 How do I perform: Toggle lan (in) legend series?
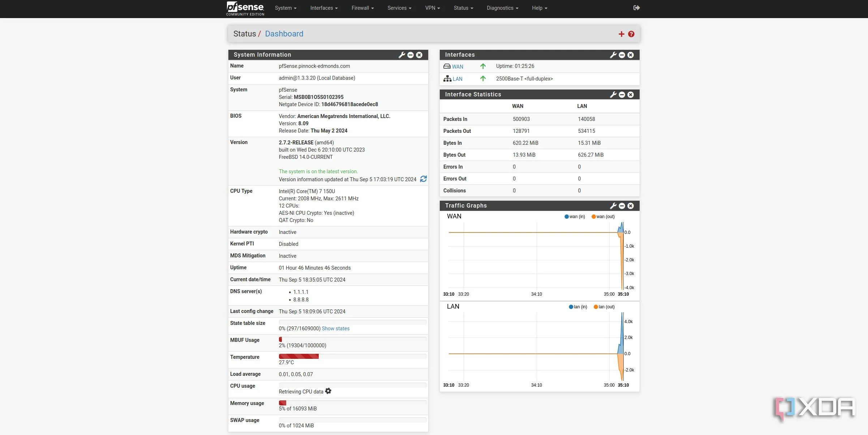[x=578, y=307]
